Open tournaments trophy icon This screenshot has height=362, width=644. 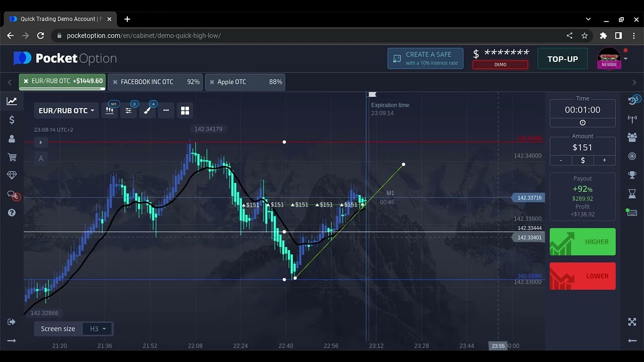pos(632,175)
